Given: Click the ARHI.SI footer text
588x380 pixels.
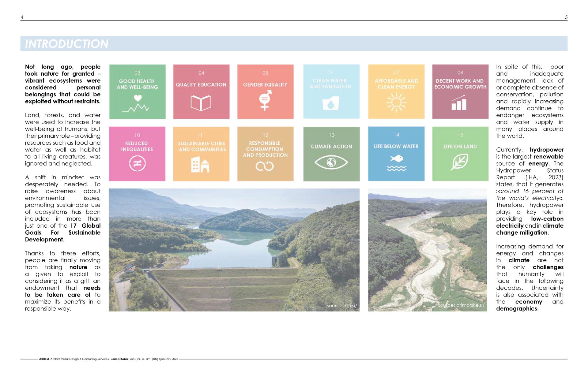Looking at the screenshot, I should [x=44, y=359].
